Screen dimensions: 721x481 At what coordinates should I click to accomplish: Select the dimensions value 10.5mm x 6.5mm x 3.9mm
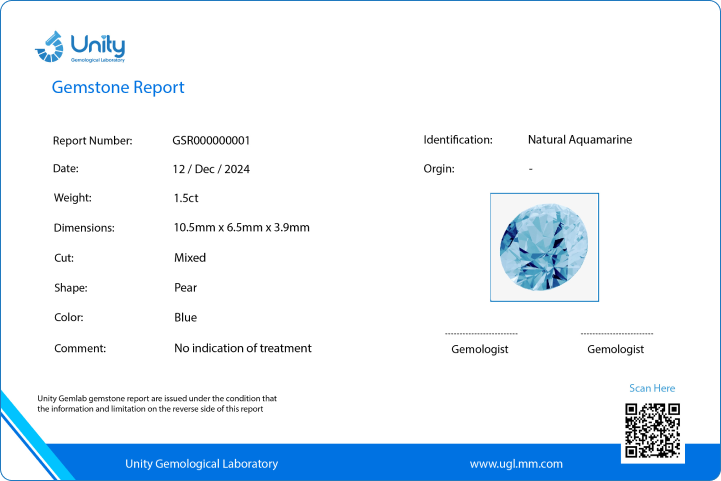241,228
